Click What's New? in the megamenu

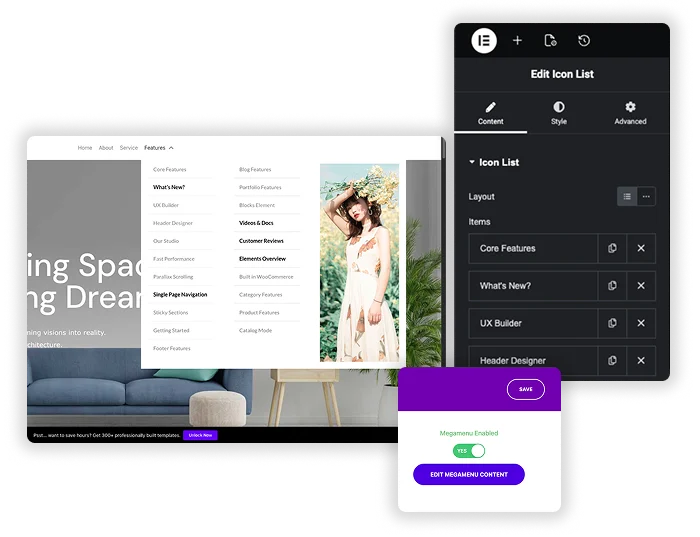pyautogui.click(x=169, y=187)
